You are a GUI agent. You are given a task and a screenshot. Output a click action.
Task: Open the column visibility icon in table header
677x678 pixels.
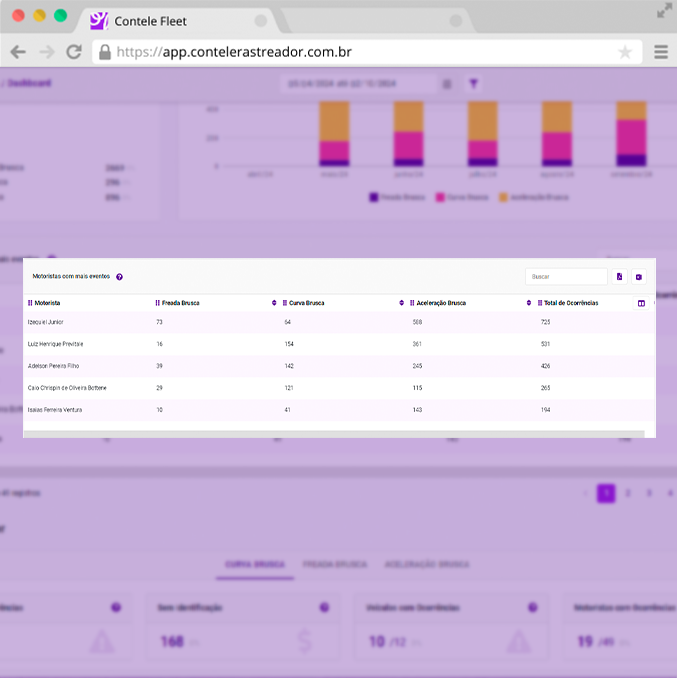(641, 303)
